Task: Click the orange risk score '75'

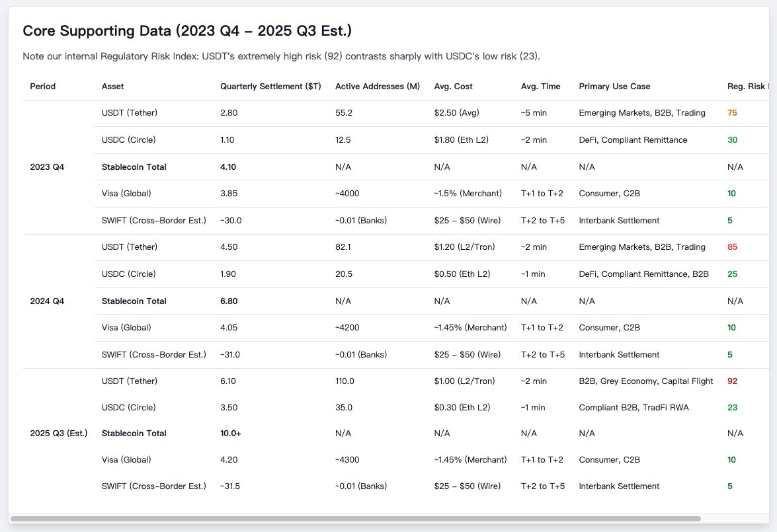Action: [732, 113]
